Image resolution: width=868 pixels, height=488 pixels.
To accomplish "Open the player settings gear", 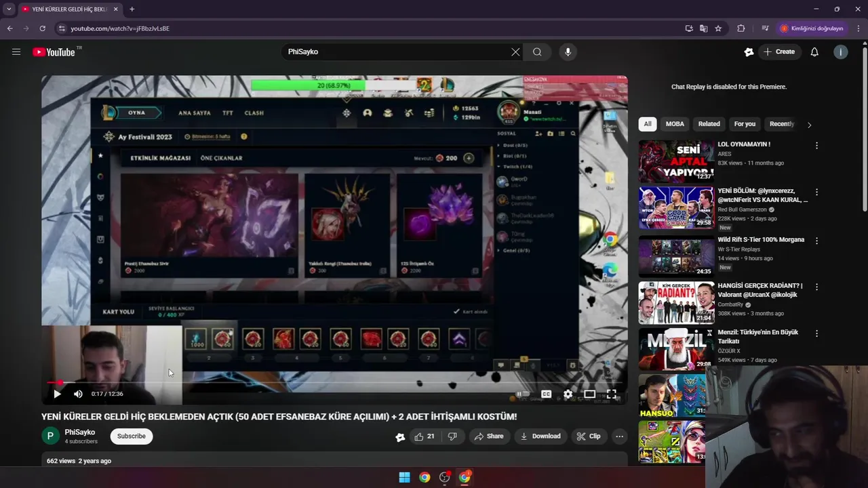I will [568, 394].
